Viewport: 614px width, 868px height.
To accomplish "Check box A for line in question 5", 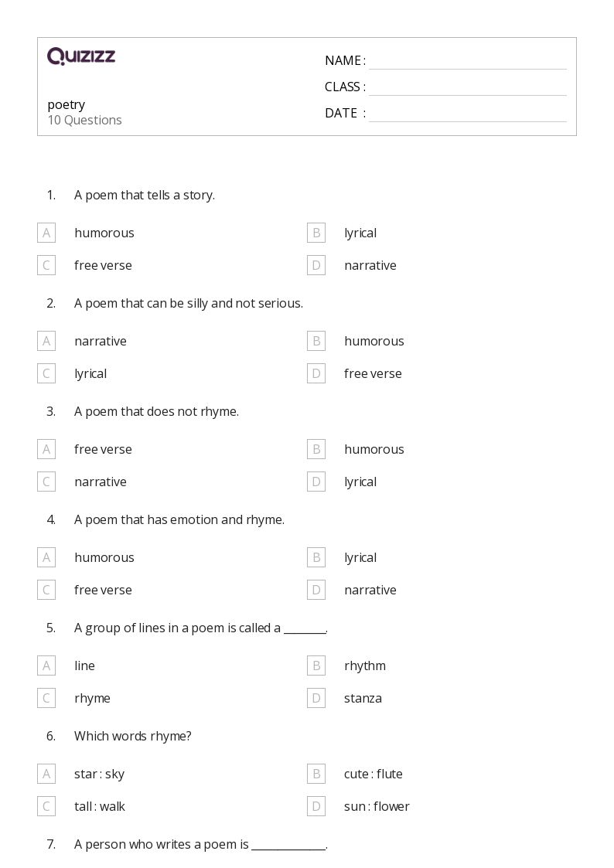I will point(46,665).
